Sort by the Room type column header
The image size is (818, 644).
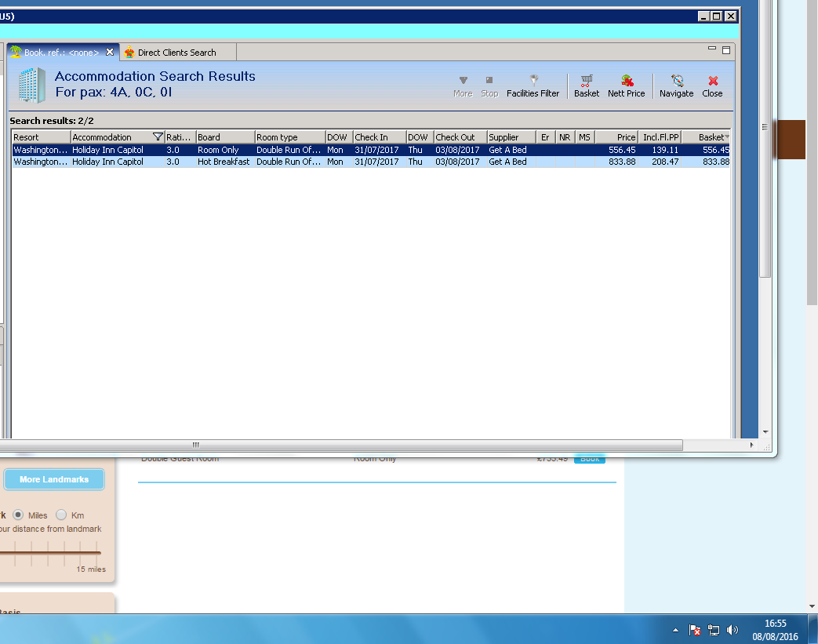(x=290, y=136)
